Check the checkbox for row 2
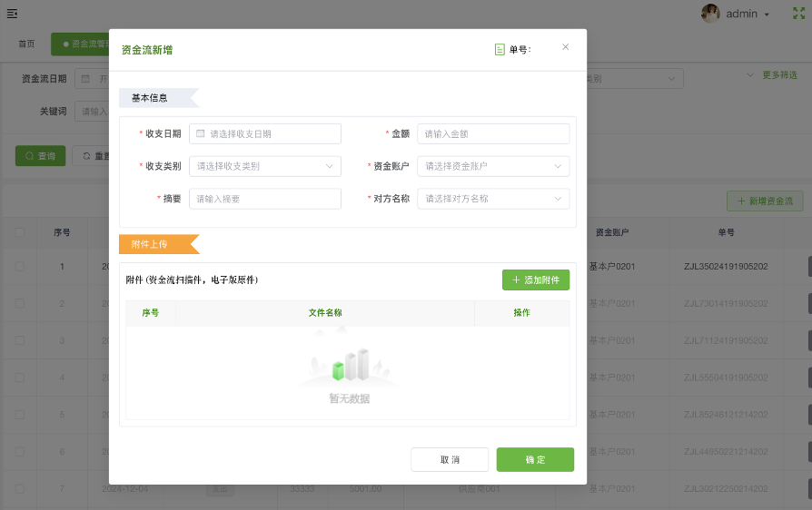The image size is (812, 510). 20,304
